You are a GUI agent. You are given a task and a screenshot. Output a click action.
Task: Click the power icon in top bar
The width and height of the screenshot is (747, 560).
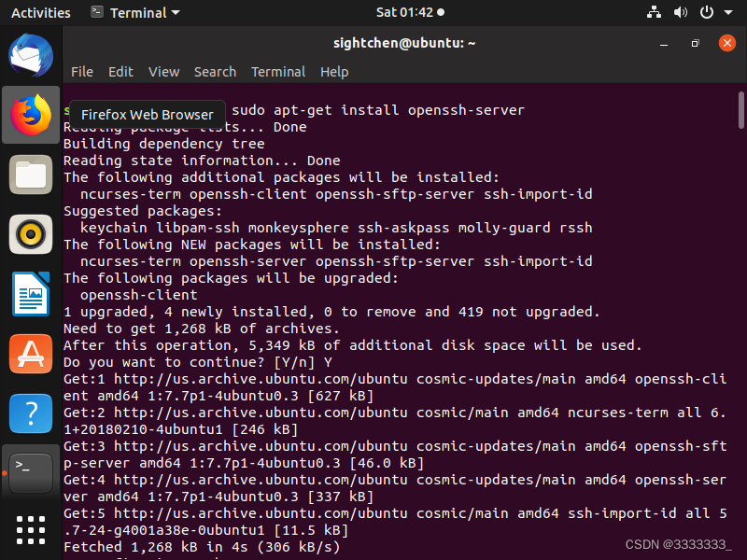tap(707, 12)
